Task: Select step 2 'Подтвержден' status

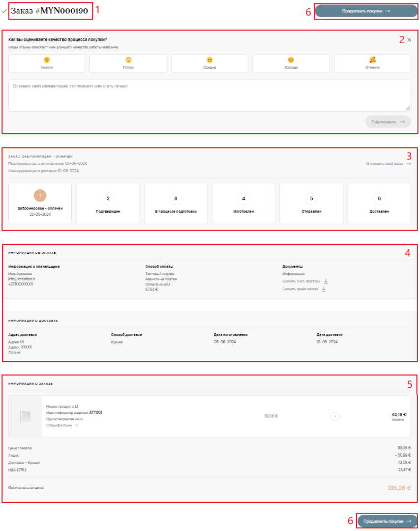Action: [108, 203]
